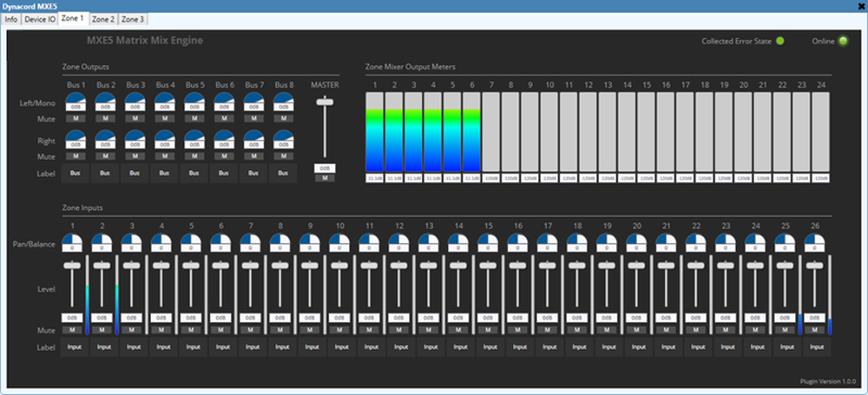The image size is (868, 395).
Task: Click the Zone Mixer Output Meters heading
Action: (x=411, y=67)
